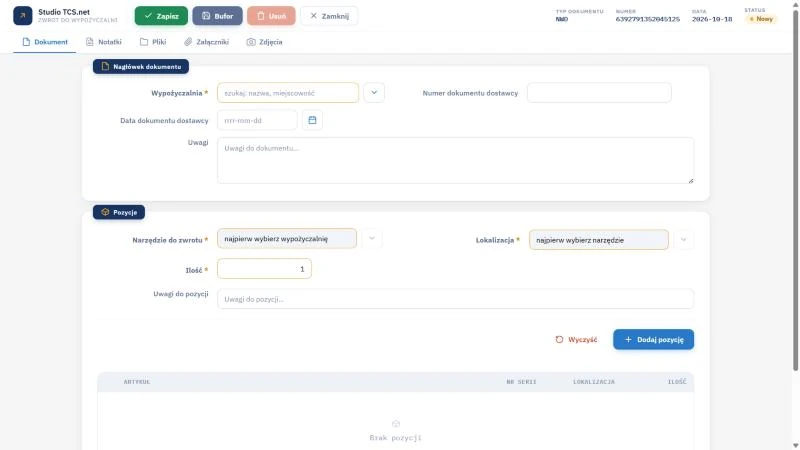
Task: Click the vertical page scrollbar
Action: pos(795,189)
